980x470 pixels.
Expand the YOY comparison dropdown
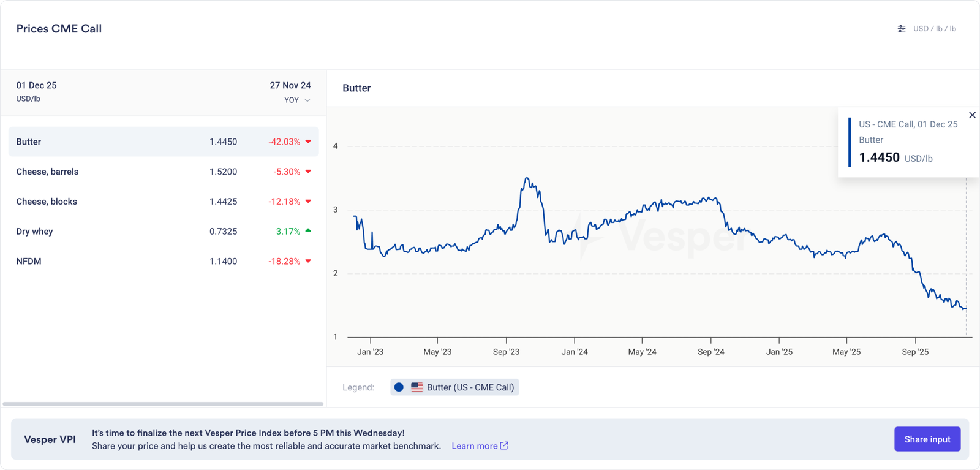point(297,100)
